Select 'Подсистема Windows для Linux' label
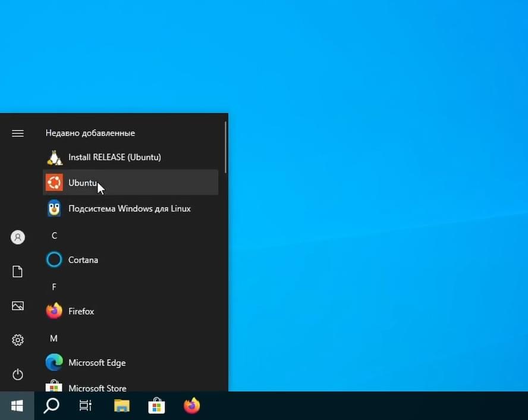Viewport: 528px width, 420px height. [129, 208]
